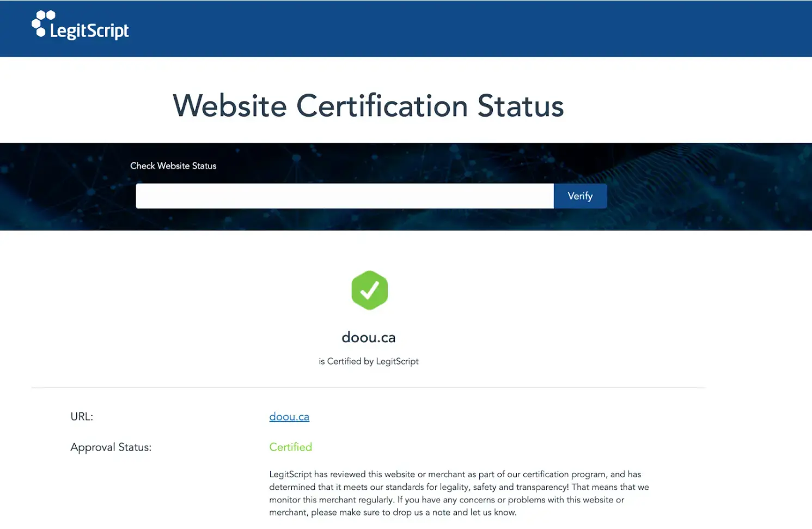Click paragraph line starting 'monitor this merchant regularly'

(x=446, y=500)
